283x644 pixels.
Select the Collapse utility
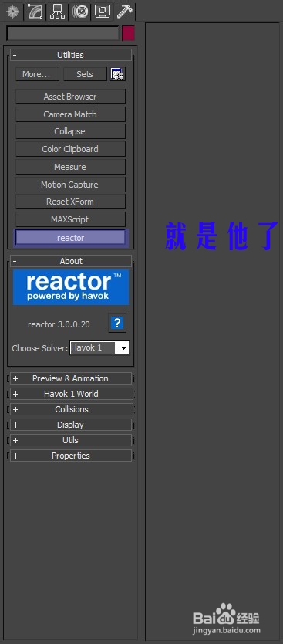click(x=70, y=132)
